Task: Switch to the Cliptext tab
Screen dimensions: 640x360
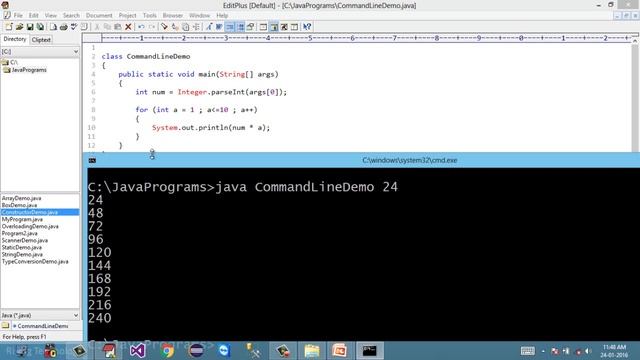Action: [41, 40]
